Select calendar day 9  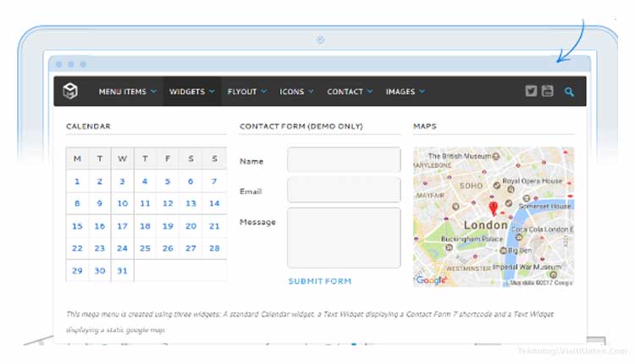point(100,203)
